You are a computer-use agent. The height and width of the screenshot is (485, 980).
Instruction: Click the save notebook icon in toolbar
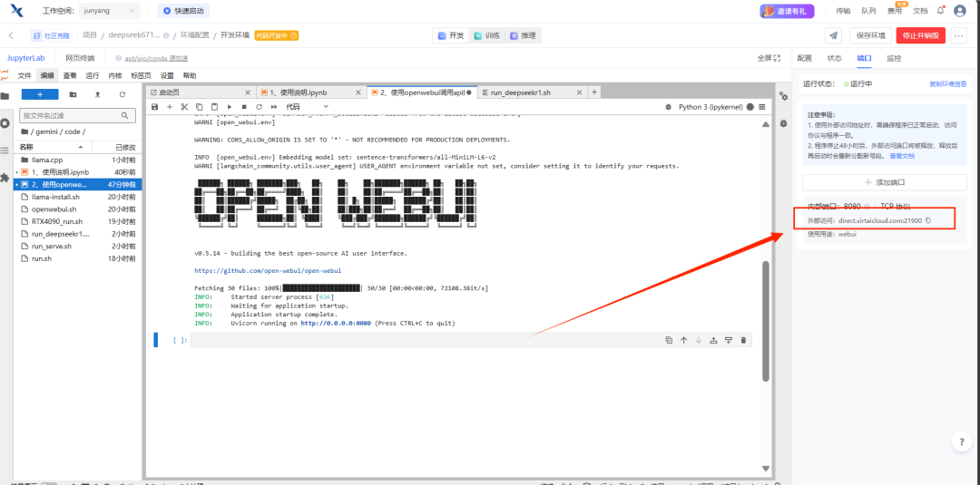[x=154, y=107]
